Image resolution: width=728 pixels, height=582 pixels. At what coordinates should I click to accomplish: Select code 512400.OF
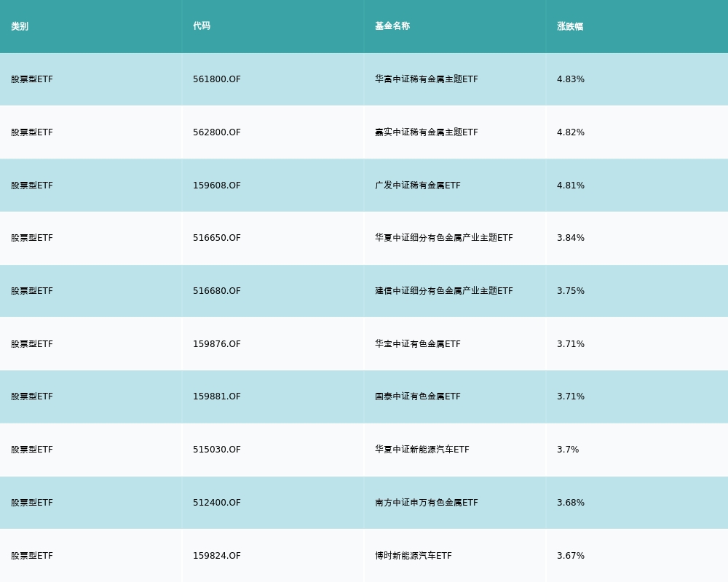tap(217, 503)
